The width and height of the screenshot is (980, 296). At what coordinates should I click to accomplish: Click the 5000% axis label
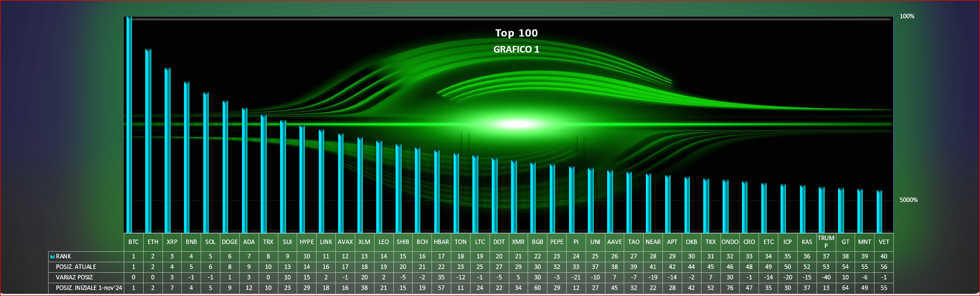pyautogui.click(x=909, y=200)
